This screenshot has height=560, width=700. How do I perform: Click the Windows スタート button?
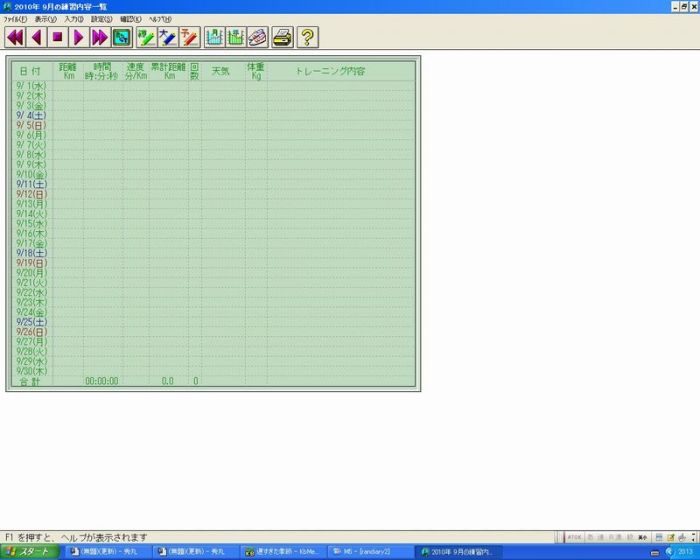point(29,552)
